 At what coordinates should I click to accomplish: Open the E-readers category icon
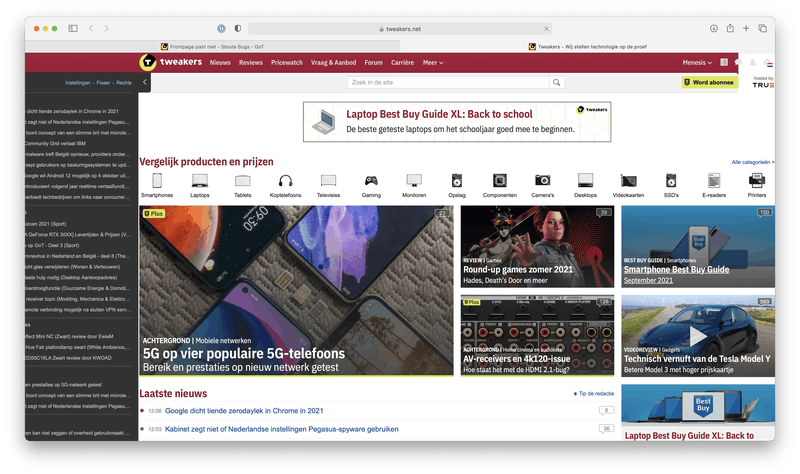714,181
